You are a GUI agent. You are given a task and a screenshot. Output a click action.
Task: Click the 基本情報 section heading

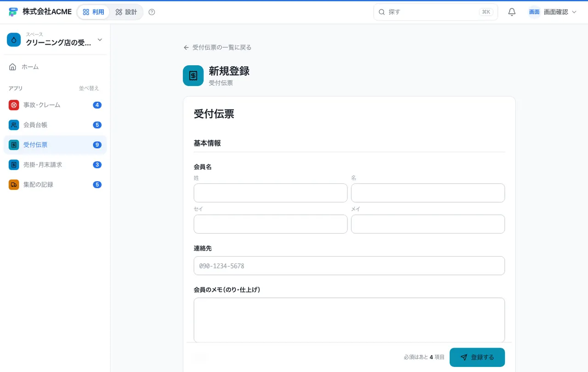207,143
